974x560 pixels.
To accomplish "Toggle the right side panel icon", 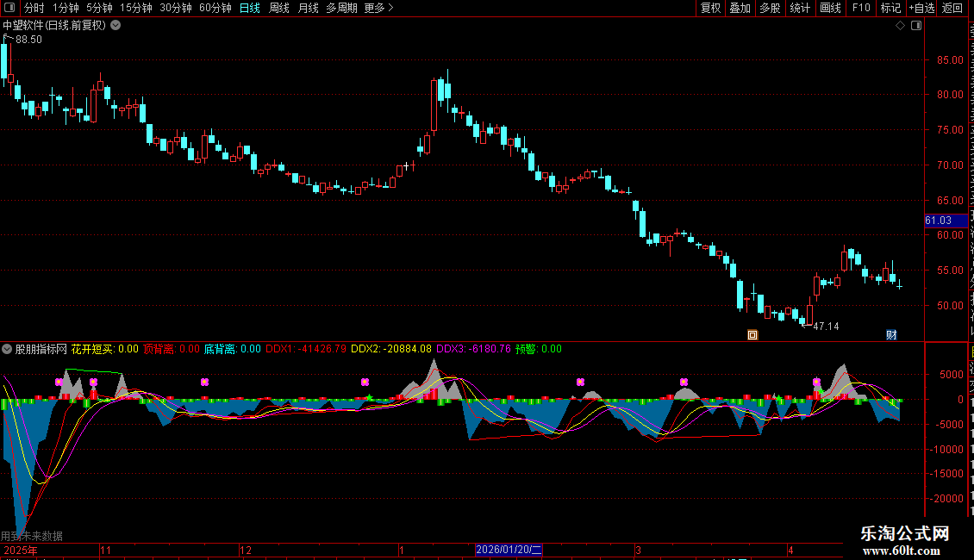I will coord(916,26).
